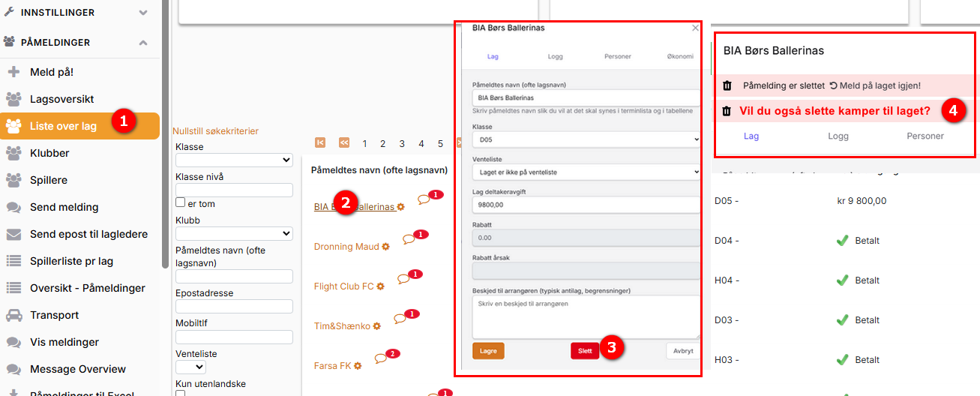Open the Klubb filter dropdown

click(x=234, y=233)
